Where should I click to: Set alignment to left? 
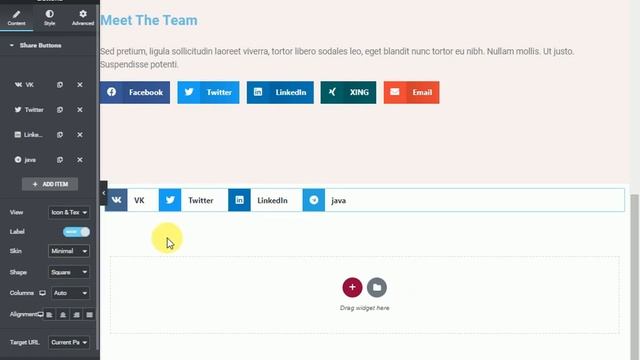click(49, 315)
